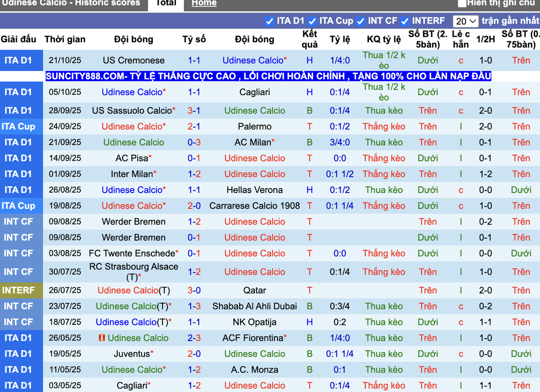Click the Tỷ lệ column header

(x=340, y=39)
